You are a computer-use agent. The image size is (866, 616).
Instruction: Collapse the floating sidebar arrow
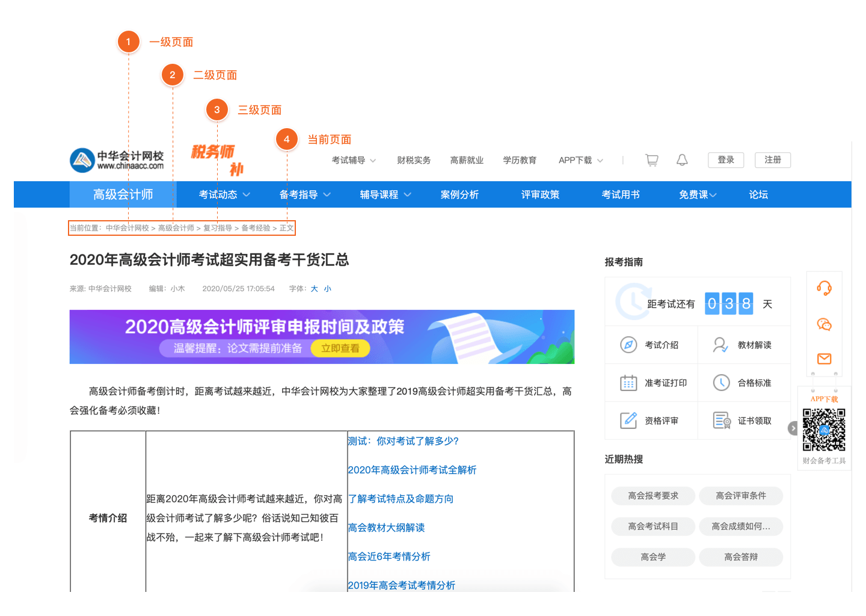[793, 428]
